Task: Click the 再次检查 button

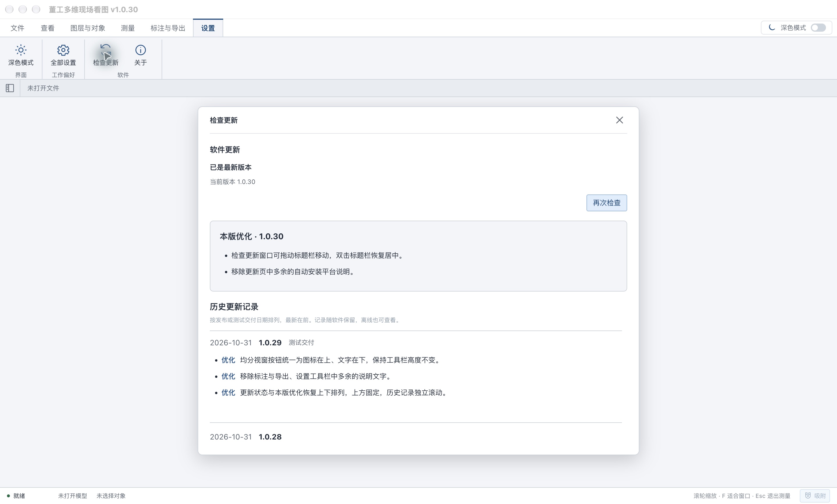Action: click(607, 203)
